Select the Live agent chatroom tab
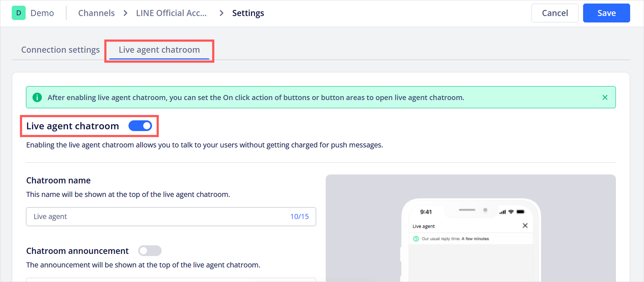Image resolution: width=644 pixels, height=282 pixels. tap(159, 50)
